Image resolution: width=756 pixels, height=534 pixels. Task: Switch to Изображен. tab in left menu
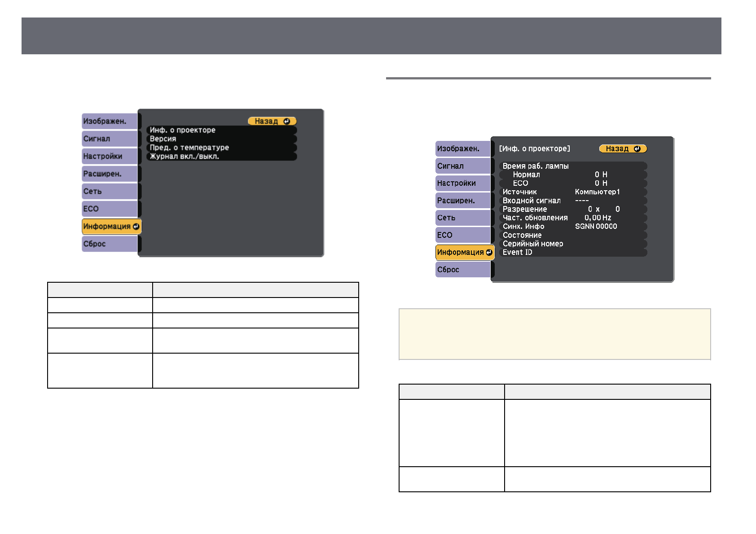click(x=110, y=121)
